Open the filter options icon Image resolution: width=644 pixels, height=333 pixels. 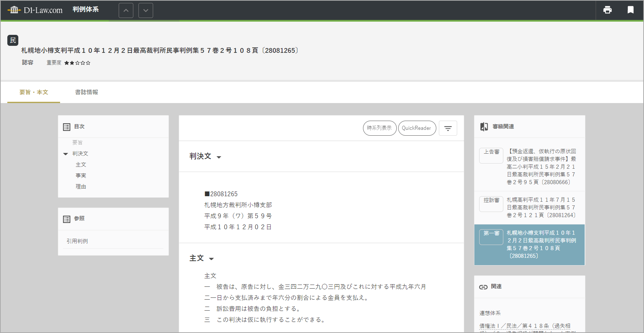coord(448,128)
